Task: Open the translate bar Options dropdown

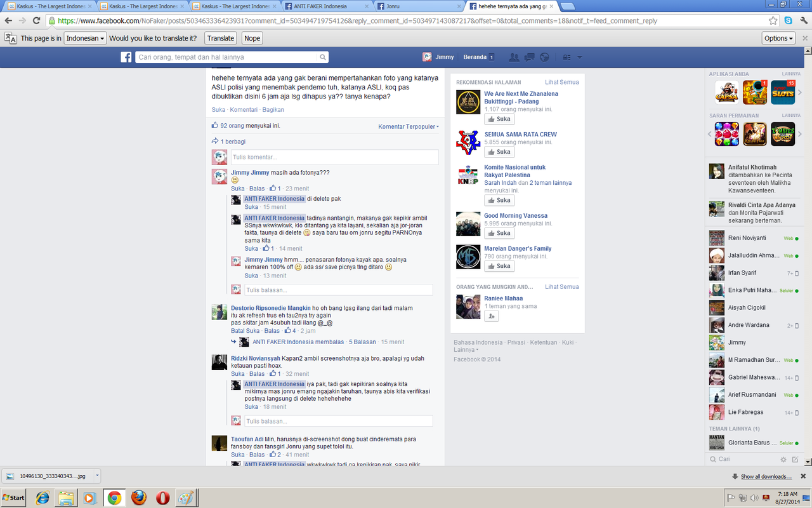Action: [x=778, y=38]
